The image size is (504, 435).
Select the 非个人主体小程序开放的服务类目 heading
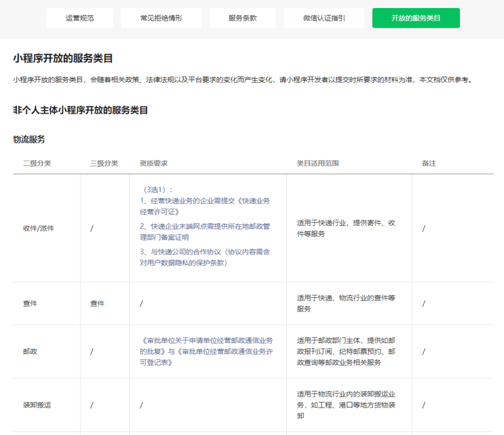point(80,110)
